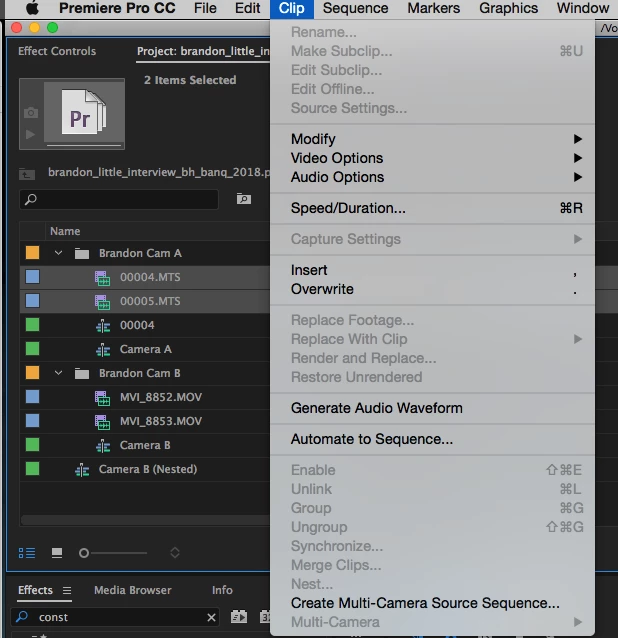Click the project search input field
Image resolution: width=618 pixels, height=638 pixels.
pos(119,199)
